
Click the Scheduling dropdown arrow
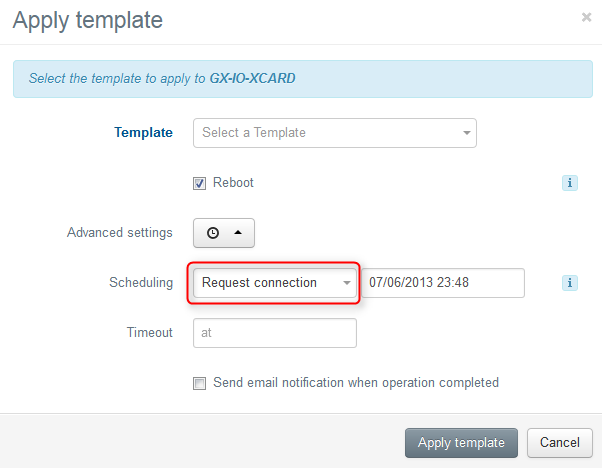point(347,283)
